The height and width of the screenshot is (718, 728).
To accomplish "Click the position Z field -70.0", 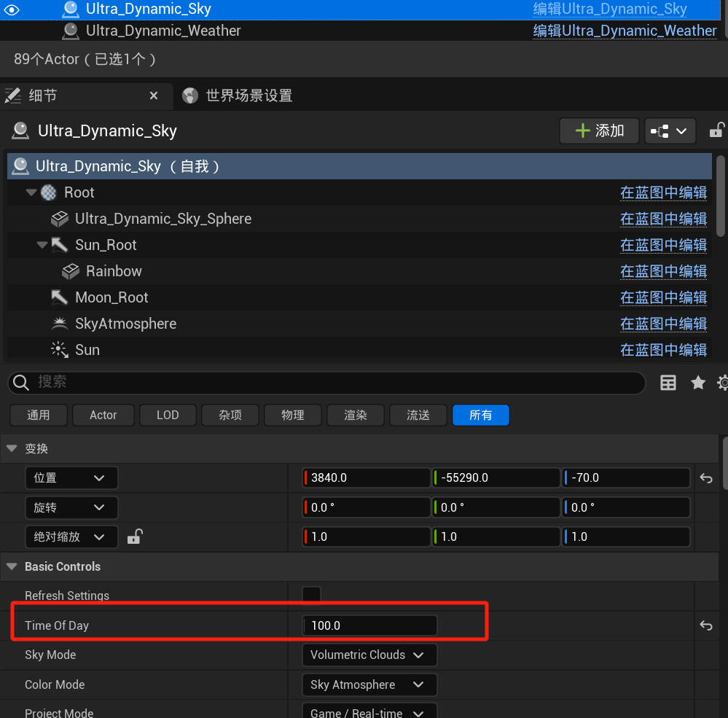I will pos(626,478).
